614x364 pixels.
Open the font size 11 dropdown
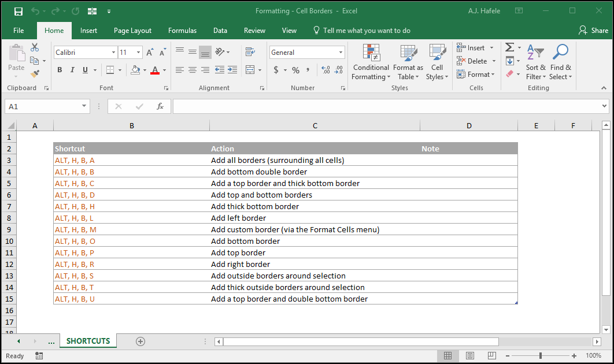click(138, 53)
